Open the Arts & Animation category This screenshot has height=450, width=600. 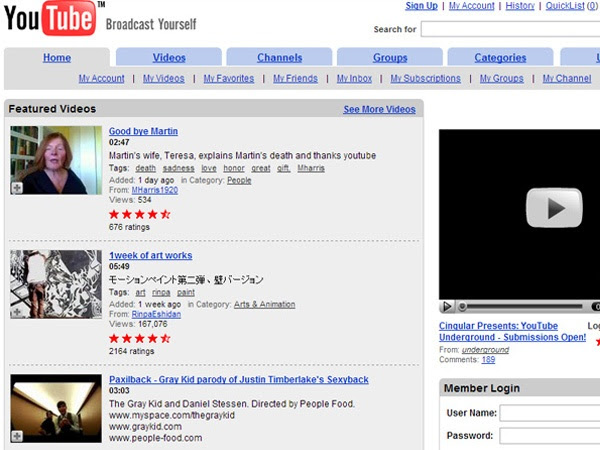[264, 304]
